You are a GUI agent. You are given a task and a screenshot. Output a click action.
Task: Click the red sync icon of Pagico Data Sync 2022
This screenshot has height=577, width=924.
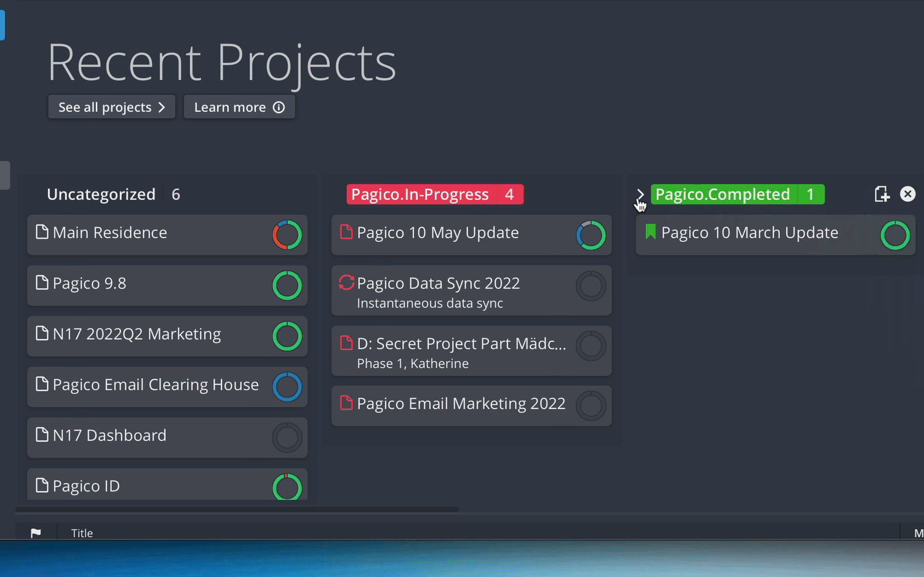tap(346, 282)
